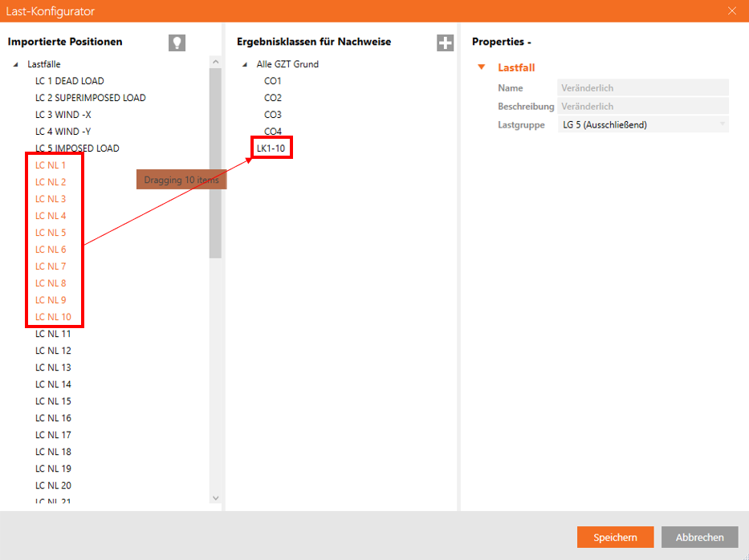The height and width of the screenshot is (560, 749).
Task: Select load case LC NL 3
Action: (51, 199)
